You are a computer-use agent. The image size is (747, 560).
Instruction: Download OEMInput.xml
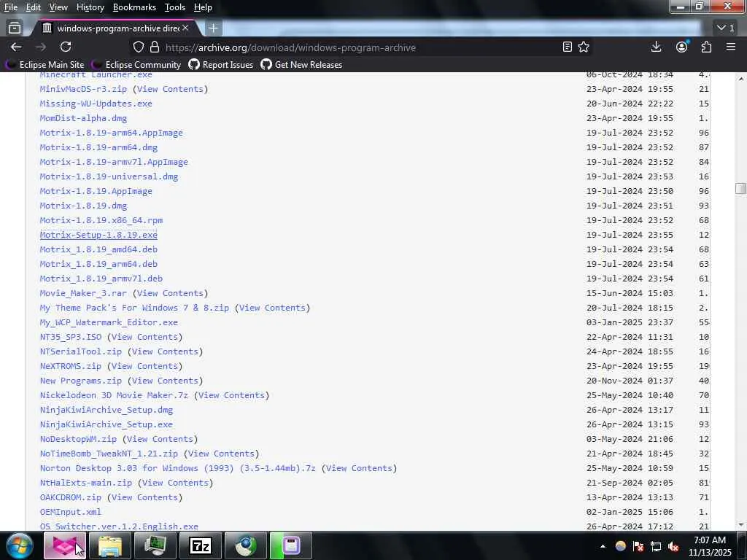point(71,512)
